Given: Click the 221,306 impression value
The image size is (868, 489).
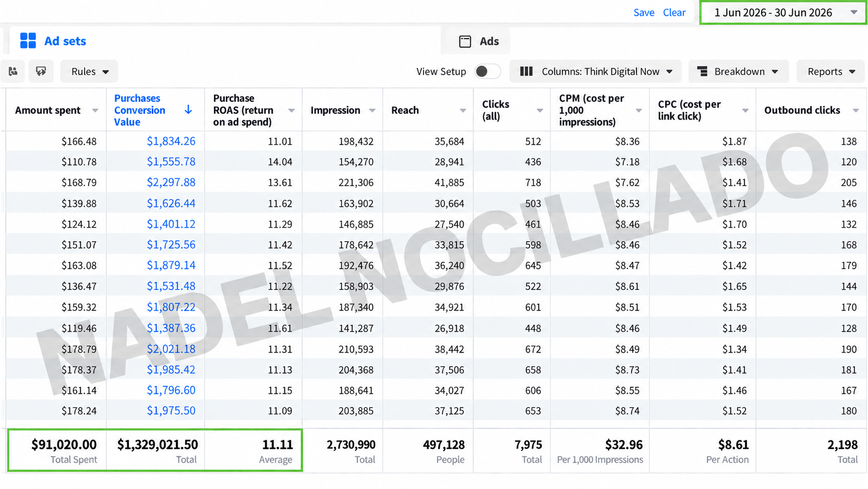Looking at the screenshot, I should pos(356,182).
